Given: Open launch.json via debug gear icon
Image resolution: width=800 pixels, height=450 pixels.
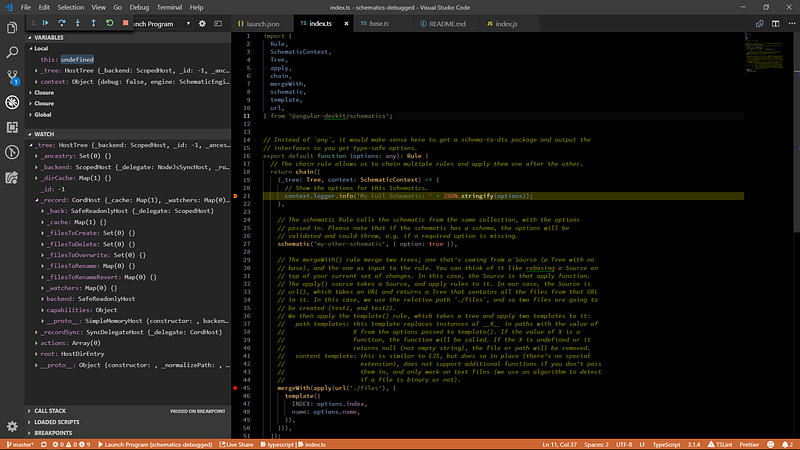Looking at the screenshot, I should (202, 23).
